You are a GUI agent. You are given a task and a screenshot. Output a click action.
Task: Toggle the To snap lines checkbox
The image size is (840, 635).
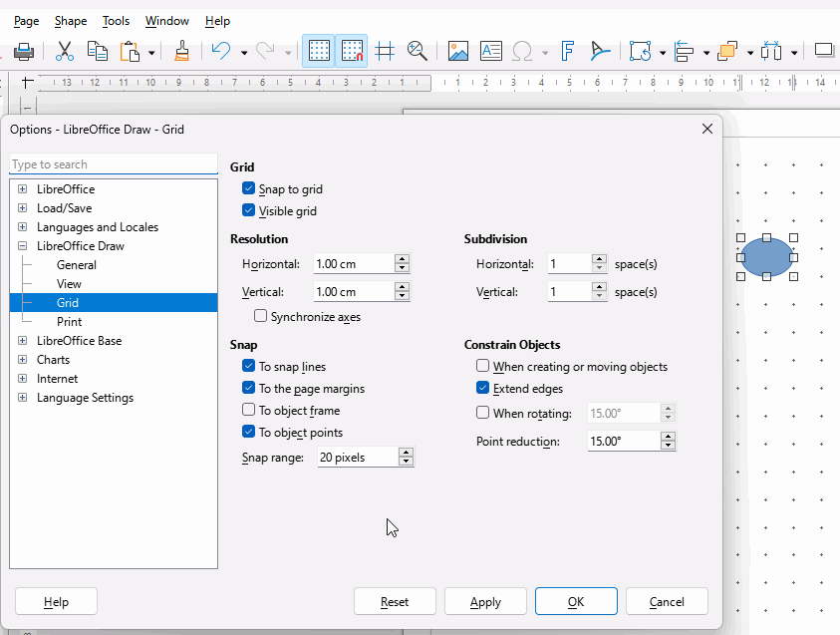pyautogui.click(x=248, y=366)
